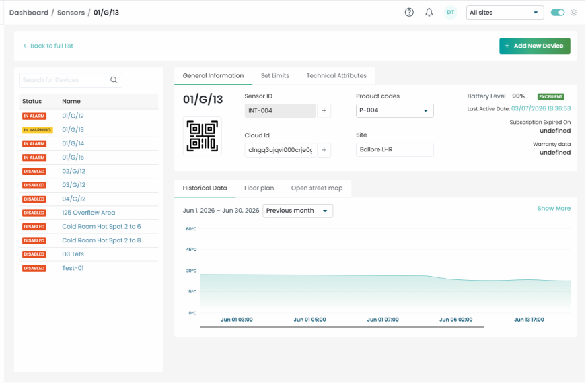Open the help question mark icon
588x383 pixels.
(x=409, y=12)
